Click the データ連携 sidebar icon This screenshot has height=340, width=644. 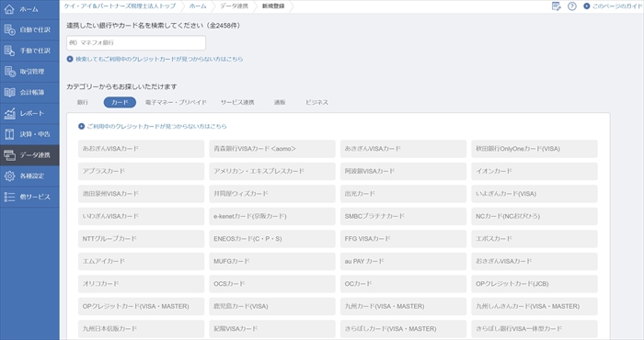pos(9,155)
